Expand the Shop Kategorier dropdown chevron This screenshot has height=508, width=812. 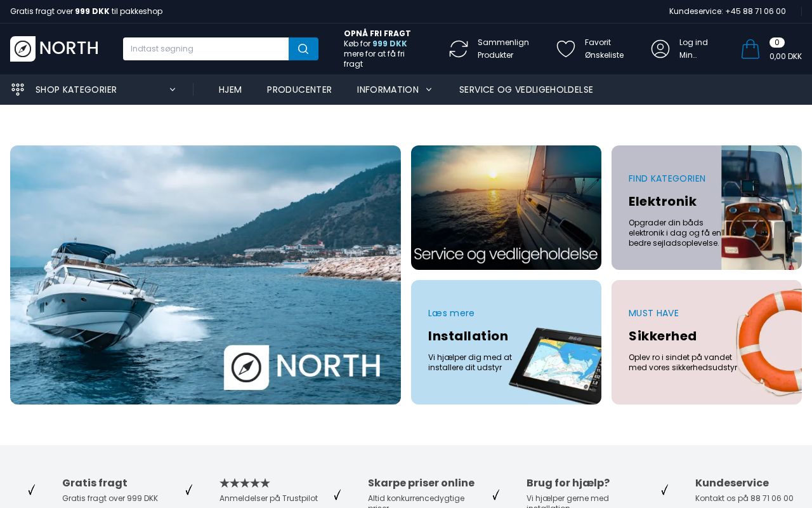click(173, 90)
